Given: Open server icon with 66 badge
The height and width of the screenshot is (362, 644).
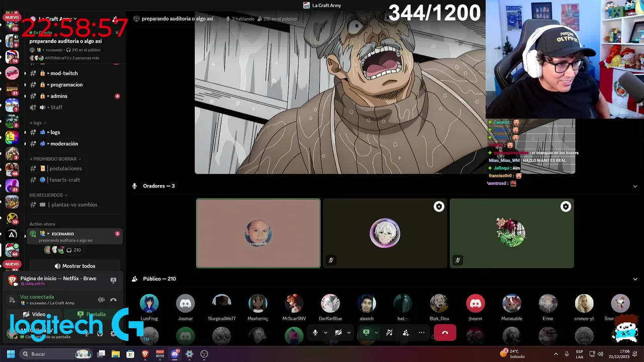Looking at the screenshot, I should (x=12, y=249).
